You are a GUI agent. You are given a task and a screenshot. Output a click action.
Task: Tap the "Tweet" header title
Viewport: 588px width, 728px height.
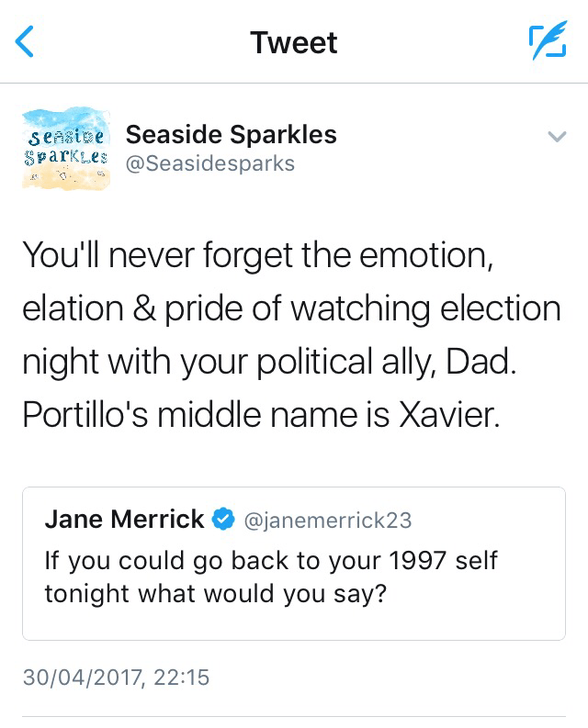pos(294,42)
